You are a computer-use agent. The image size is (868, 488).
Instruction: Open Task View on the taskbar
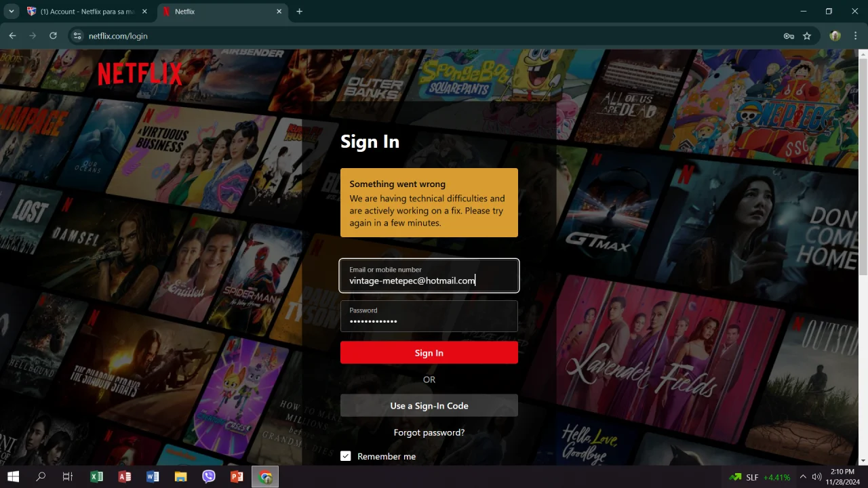[68, 476]
